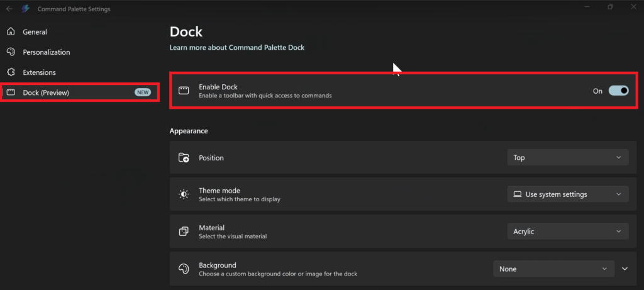Click the Extensions puzzle piece icon
Screen dimensions: 644x290
pyautogui.click(x=10, y=72)
